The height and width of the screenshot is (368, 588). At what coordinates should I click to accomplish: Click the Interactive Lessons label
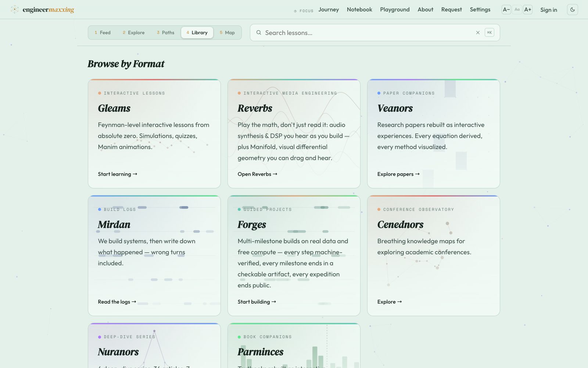[134, 93]
